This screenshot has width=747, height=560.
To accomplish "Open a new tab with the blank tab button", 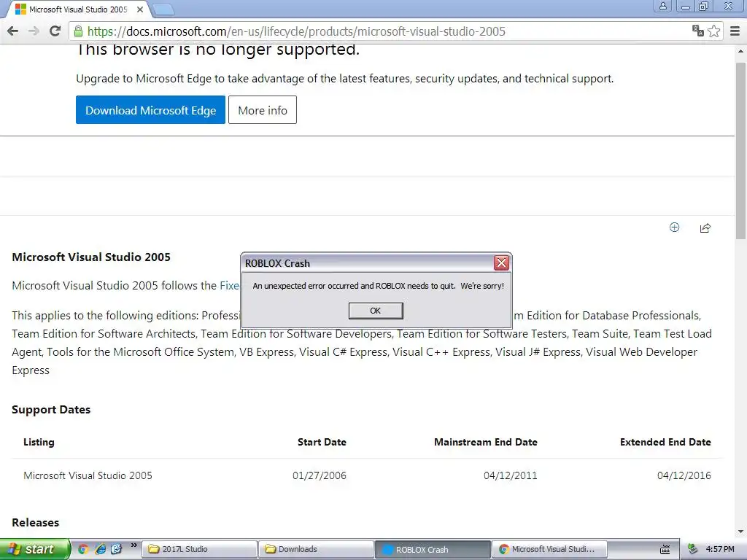I will [164, 9].
